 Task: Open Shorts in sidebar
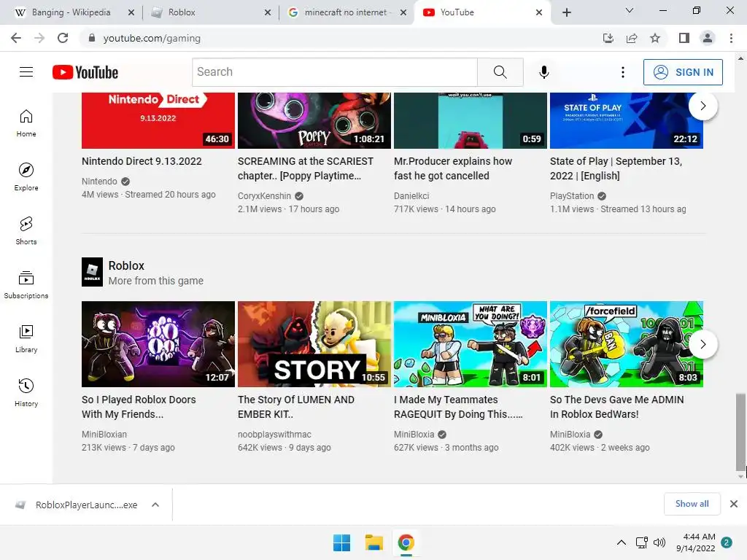click(x=26, y=231)
